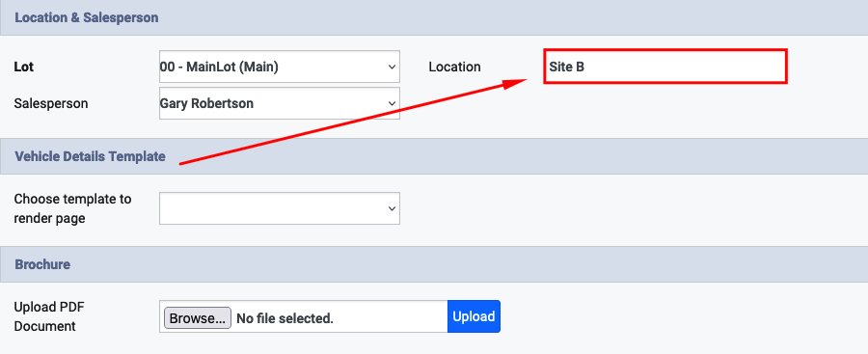This screenshot has width=868, height=354.
Task: Click the template dropdown chevron arrow
Action: click(392, 209)
